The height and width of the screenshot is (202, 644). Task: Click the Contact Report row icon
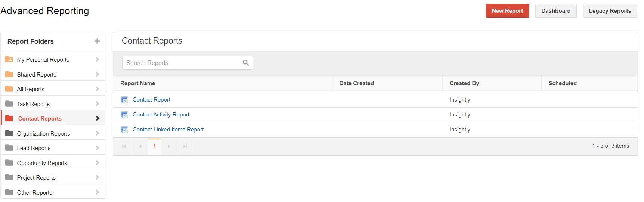click(x=124, y=100)
